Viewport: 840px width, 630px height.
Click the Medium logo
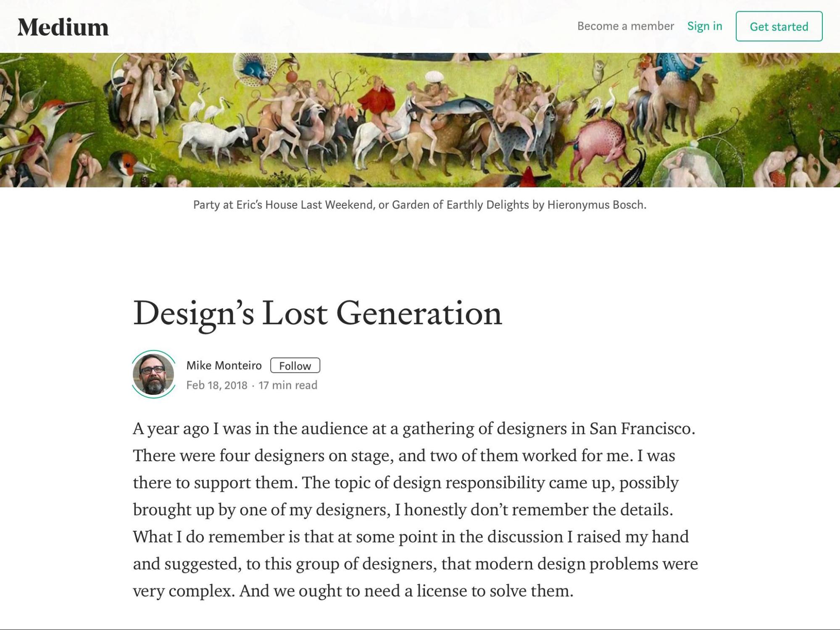tap(63, 27)
